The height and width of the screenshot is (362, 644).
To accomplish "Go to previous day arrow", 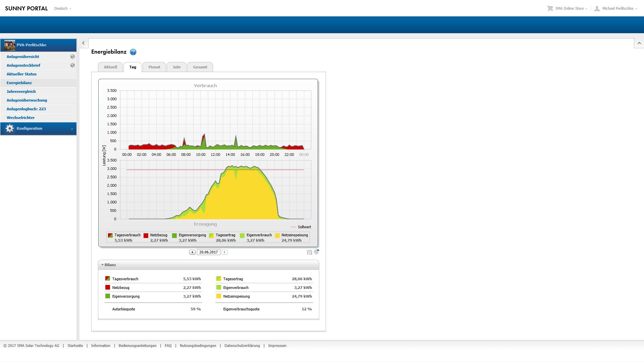I will tap(192, 252).
